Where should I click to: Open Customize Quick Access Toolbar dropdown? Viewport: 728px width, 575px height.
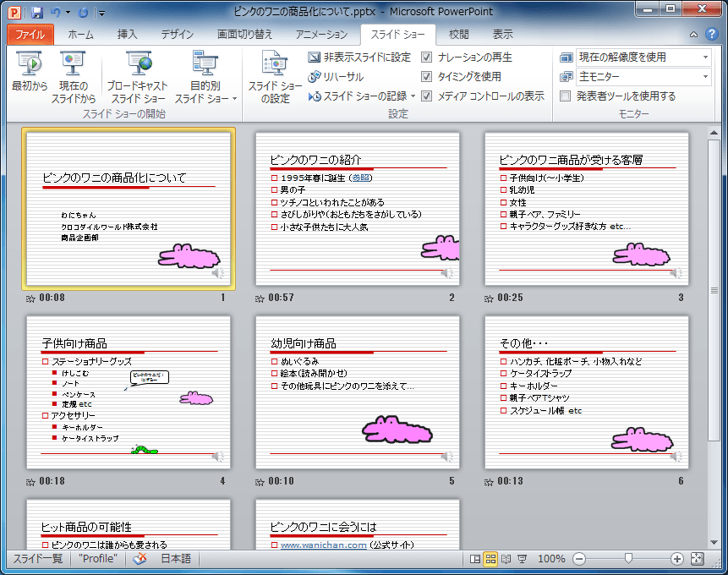coord(101,13)
